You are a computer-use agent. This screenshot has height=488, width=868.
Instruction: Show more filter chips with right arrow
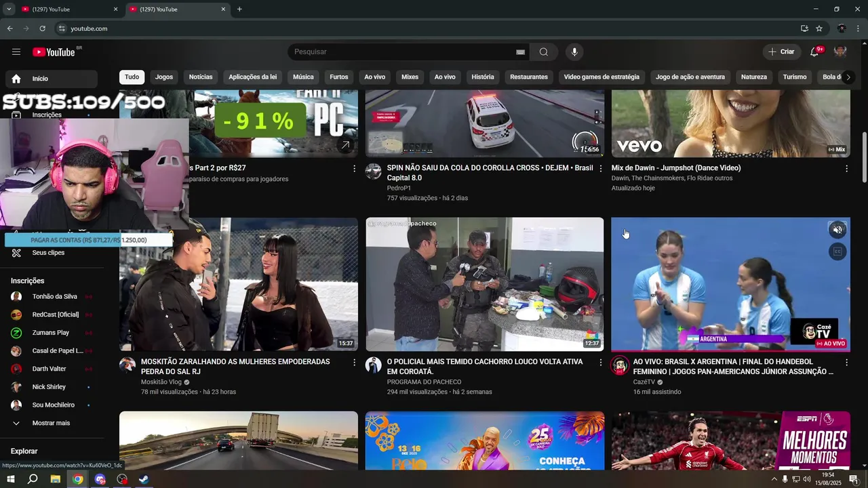click(x=848, y=77)
